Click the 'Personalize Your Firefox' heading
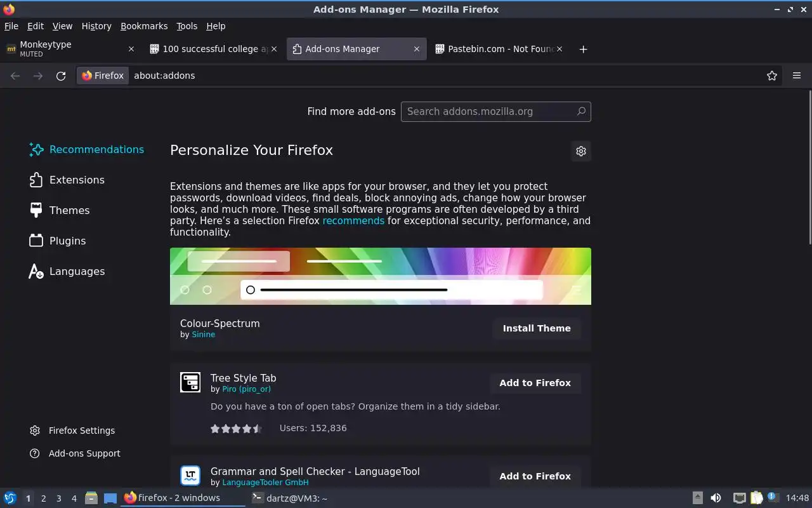 251,150
